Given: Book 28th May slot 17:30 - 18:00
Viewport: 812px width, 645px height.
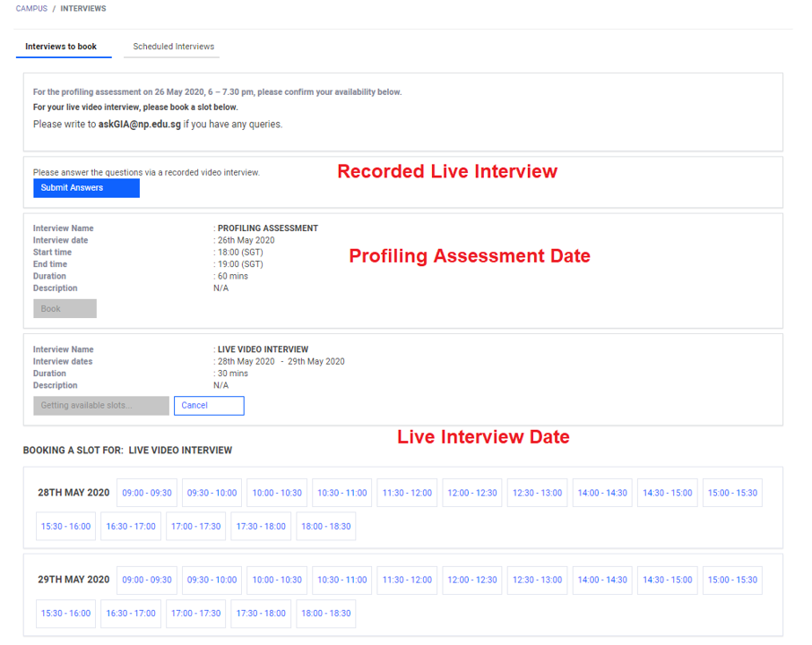Looking at the screenshot, I should click(x=261, y=526).
